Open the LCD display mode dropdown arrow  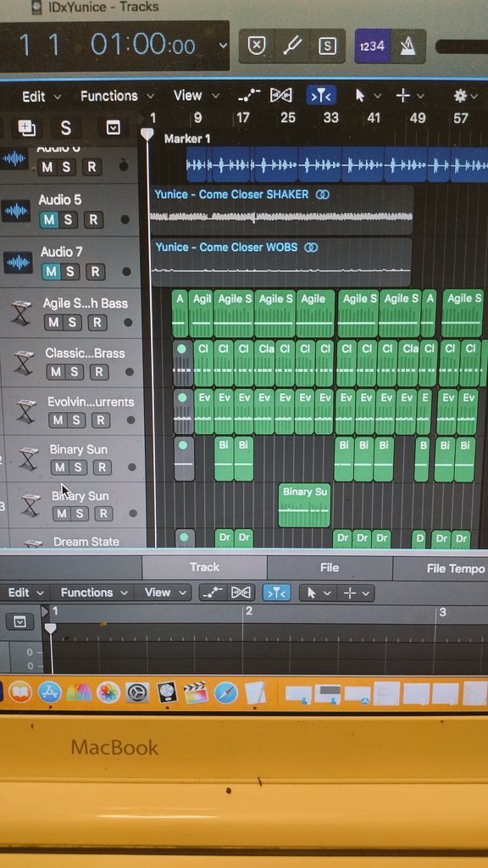click(223, 46)
